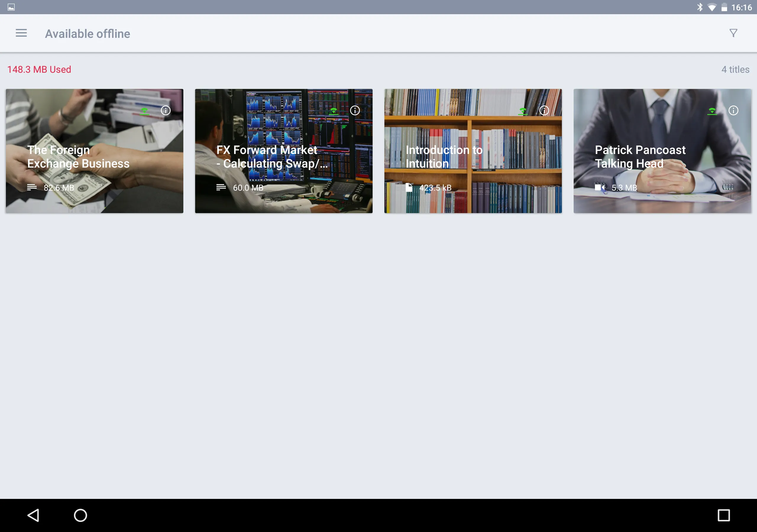Tap the 16:16 clock in status bar
Image resolution: width=757 pixels, height=532 pixels.
pyautogui.click(x=742, y=7)
